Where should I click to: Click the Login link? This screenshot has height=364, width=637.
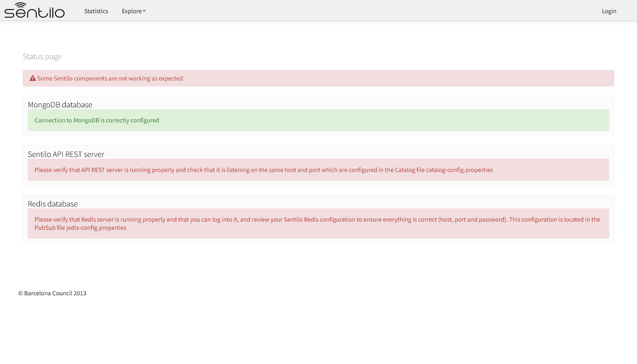coord(609,11)
